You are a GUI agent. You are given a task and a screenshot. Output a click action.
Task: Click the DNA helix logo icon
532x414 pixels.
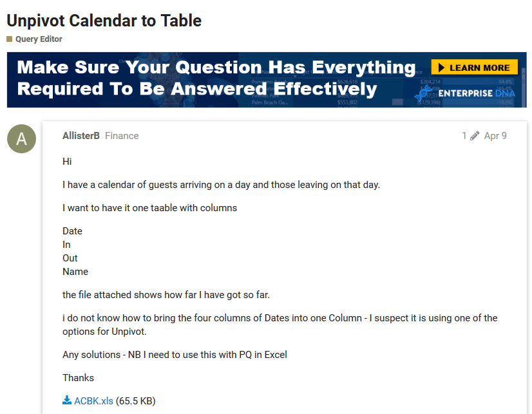tap(423, 93)
